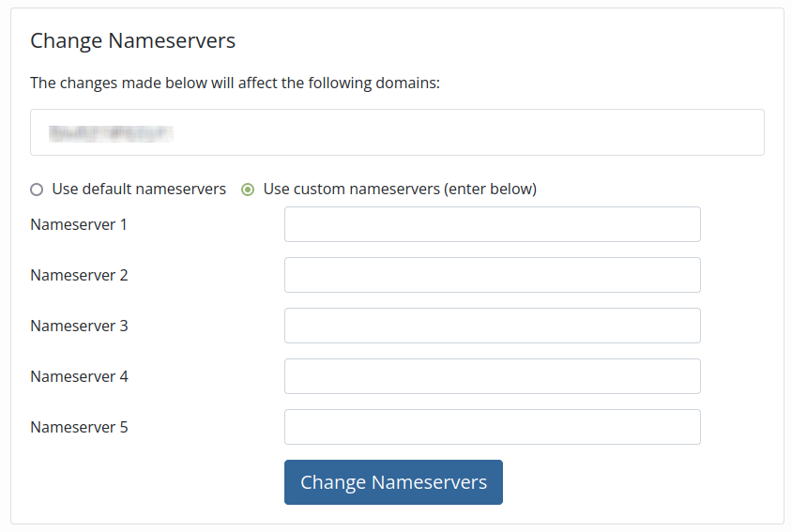This screenshot has height=532, width=792.
Task: Submit with the blue Change Nameservers button
Action: click(393, 482)
